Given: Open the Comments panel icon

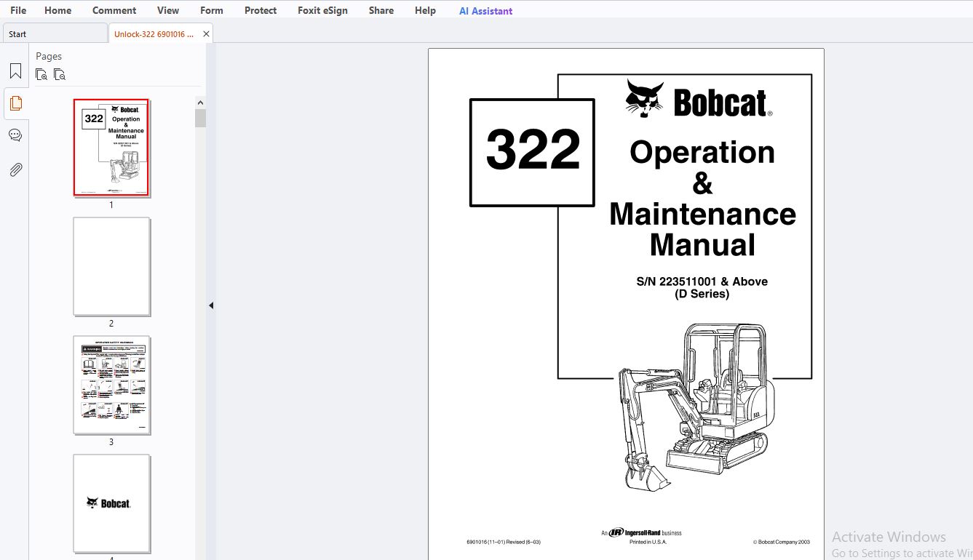Looking at the screenshot, I should coord(15,135).
